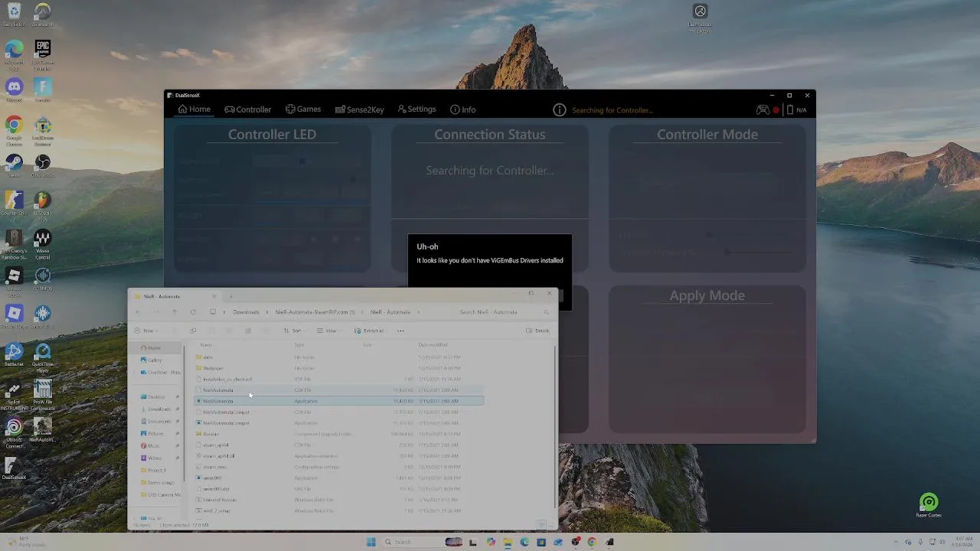Switch to the Controller tab in DualSenseX
The image size is (980, 551).
click(248, 109)
